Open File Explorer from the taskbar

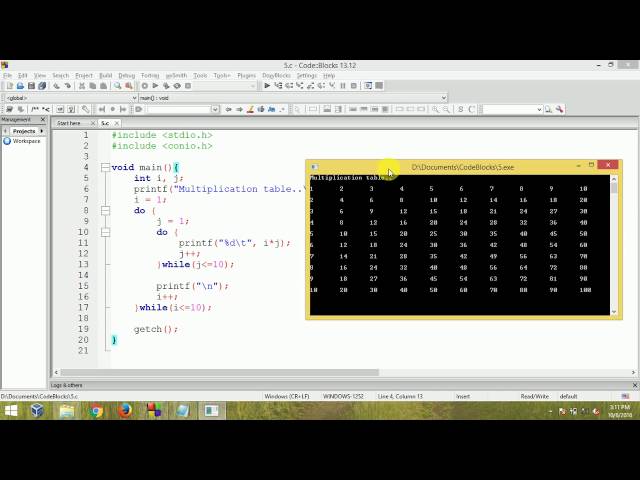click(x=67, y=411)
